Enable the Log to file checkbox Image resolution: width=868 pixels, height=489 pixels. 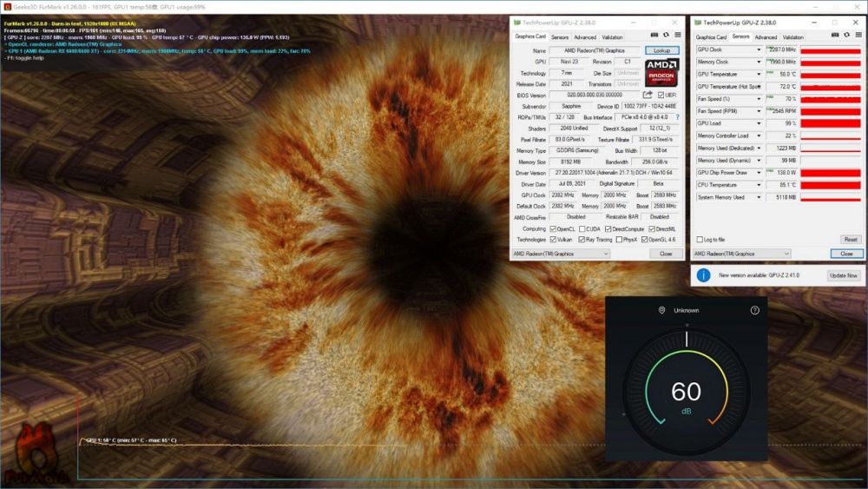point(700,239)
